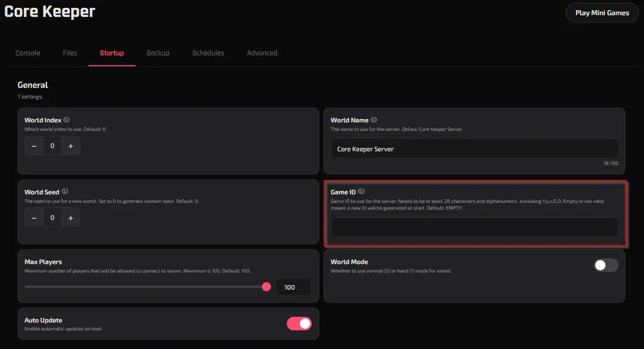
Task: Open the World Index info icon
Action: click(67, 120)
